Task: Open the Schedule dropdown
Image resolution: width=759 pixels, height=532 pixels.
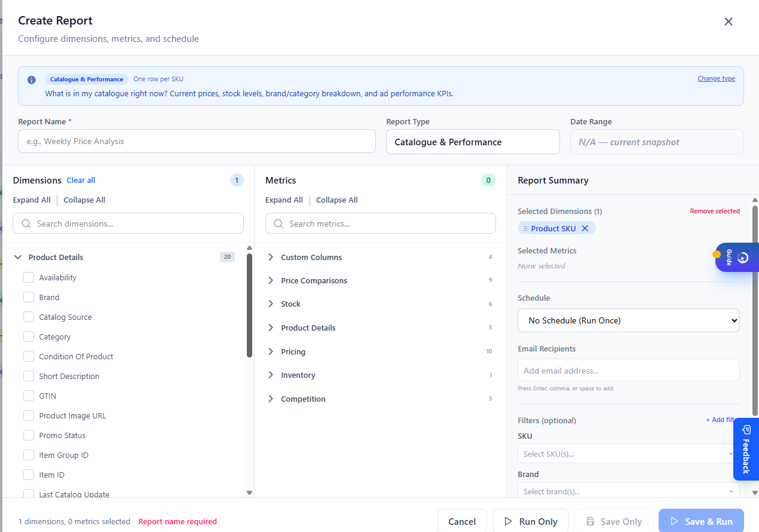Action: tap(628, 320)
